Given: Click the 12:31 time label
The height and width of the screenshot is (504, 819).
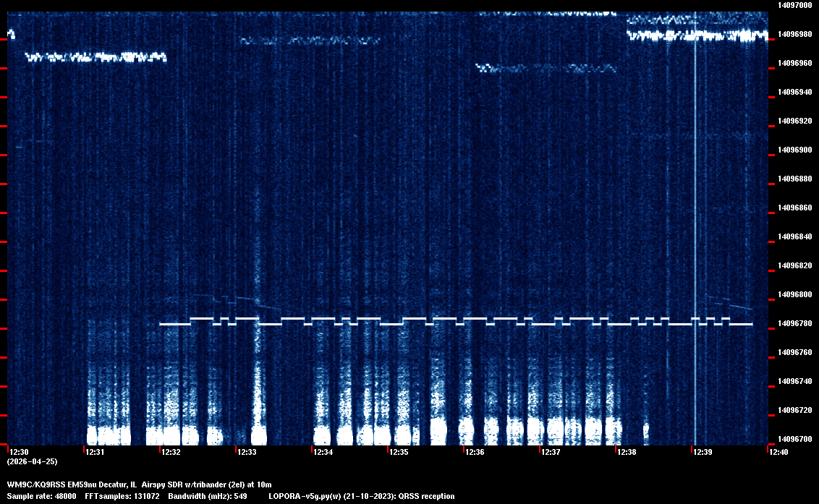Looking at the screenshot, I should pos(96,452).
